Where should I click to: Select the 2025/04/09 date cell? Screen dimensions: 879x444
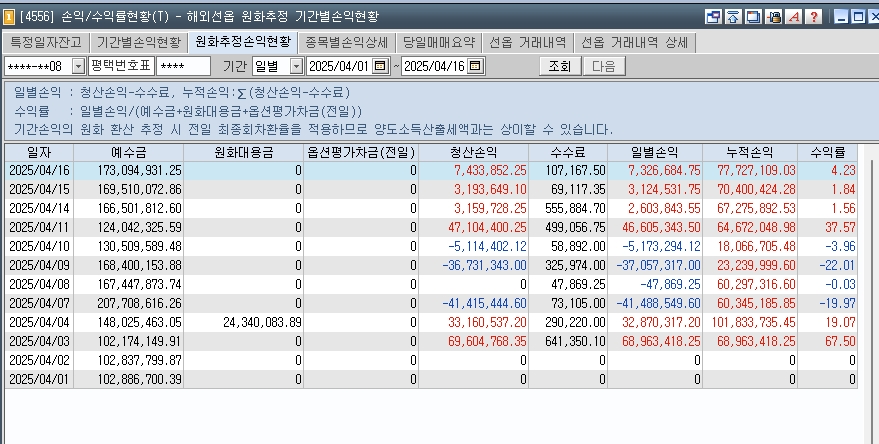click(x=39, y=265)
